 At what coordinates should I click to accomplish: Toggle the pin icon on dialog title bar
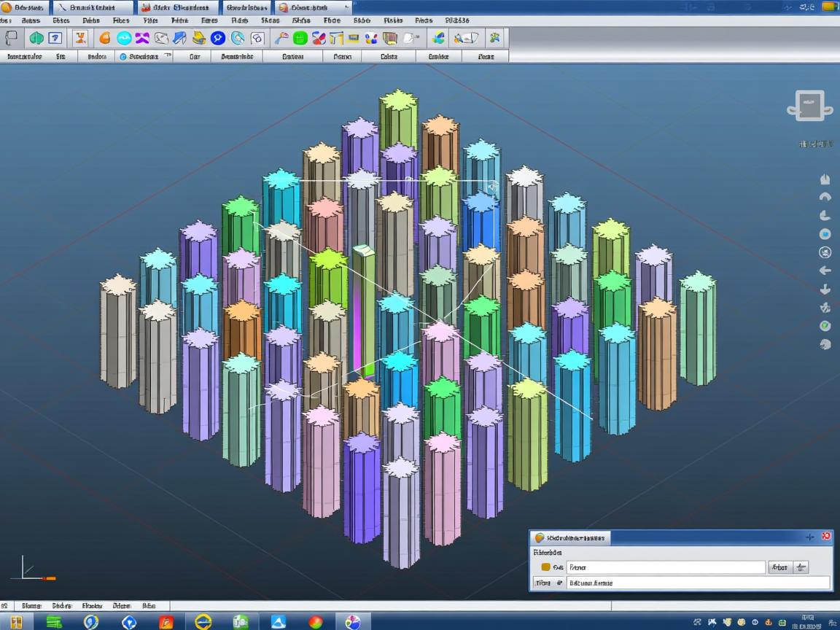click(809, 537)
